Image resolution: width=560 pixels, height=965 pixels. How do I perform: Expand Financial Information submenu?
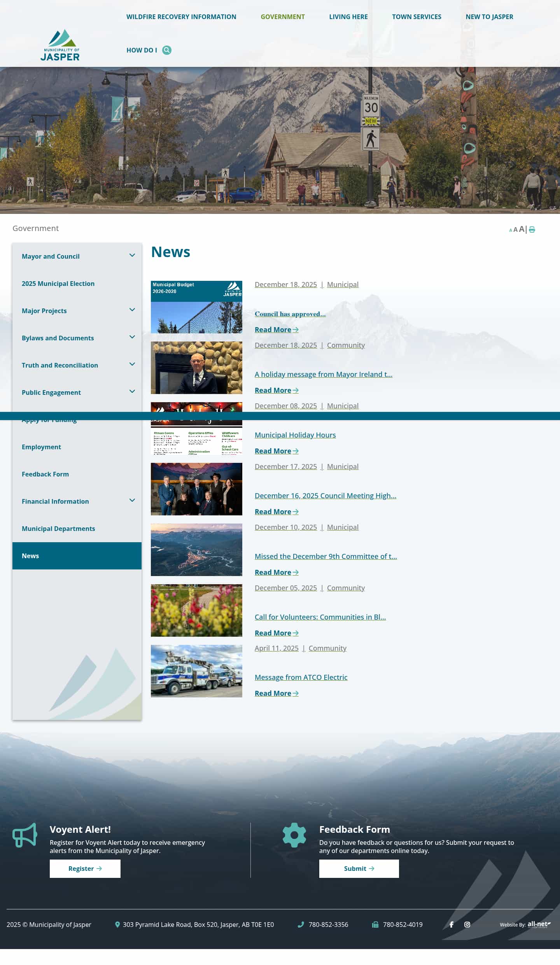click(x=132, y=500)
